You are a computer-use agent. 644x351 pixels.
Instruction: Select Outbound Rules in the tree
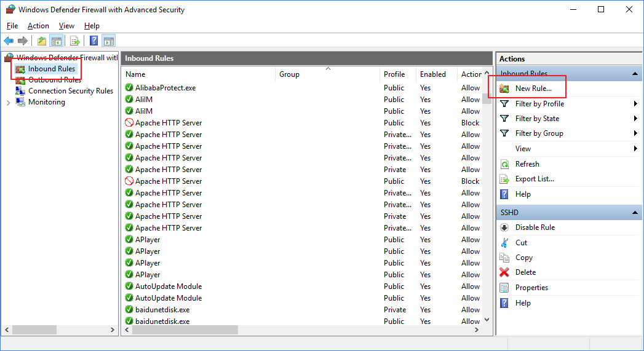pyautogui.click(x=55, y=80)
